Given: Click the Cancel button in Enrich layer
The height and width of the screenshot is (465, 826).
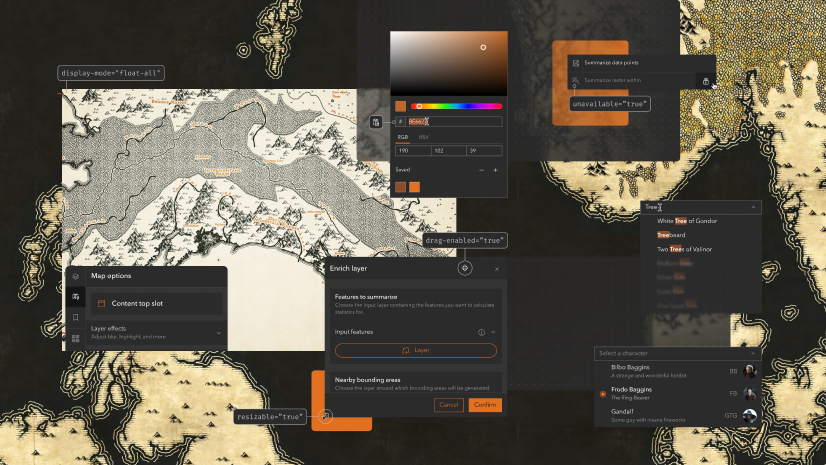Looking at the screenshot, I should point(448,405).
